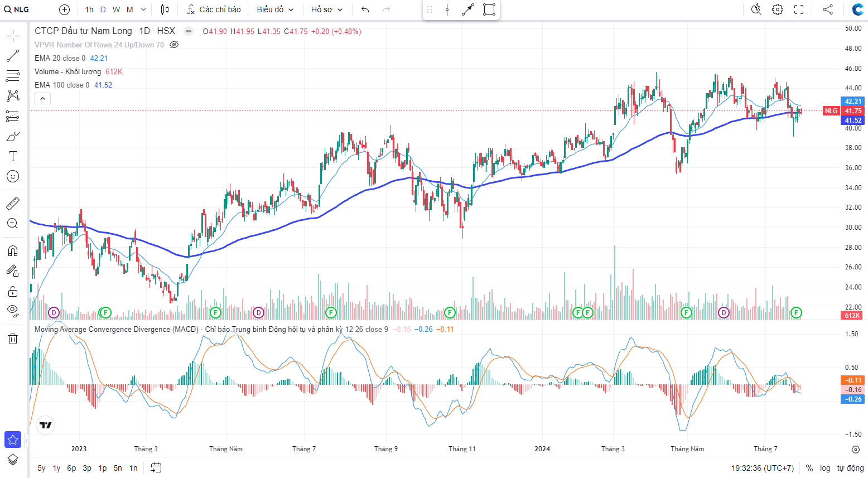Select the vertical line tool in floating toolbar
Screen dimensions: 868x478
click(447, 9)
